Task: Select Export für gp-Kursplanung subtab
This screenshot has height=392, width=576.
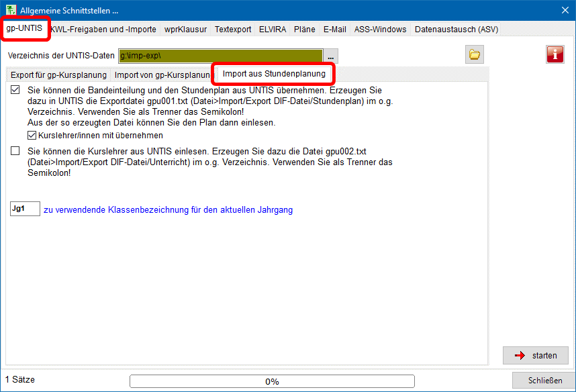Action: [x=58, y=75]
